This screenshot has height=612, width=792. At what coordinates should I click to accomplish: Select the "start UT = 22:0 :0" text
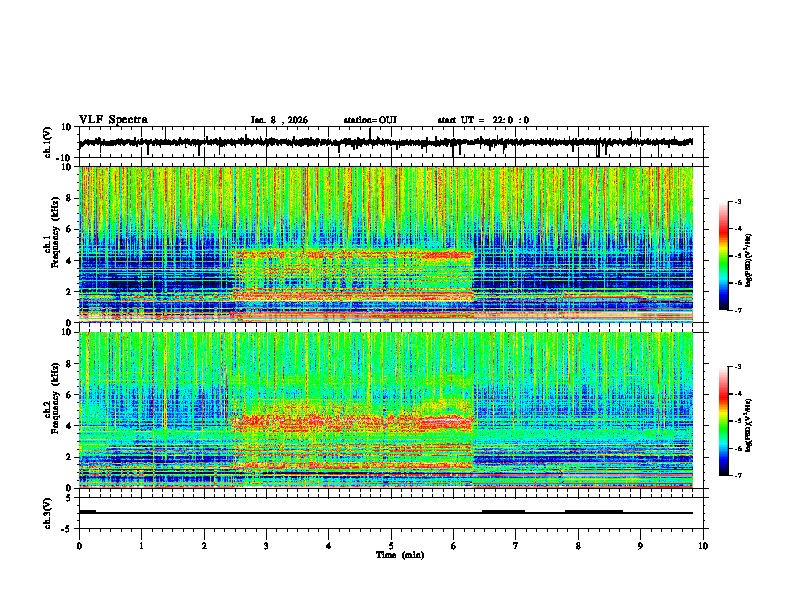pos(483,120)
